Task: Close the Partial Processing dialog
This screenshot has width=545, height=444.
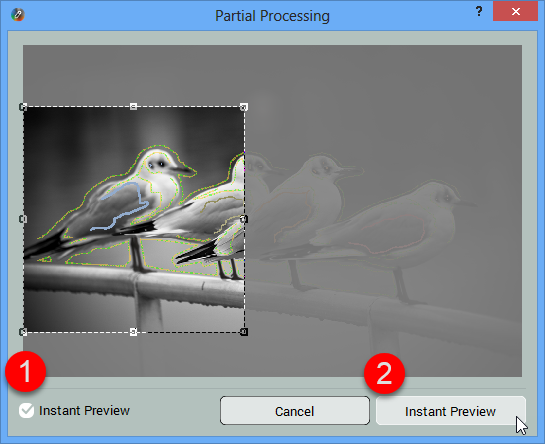Action: coord(515,11)
